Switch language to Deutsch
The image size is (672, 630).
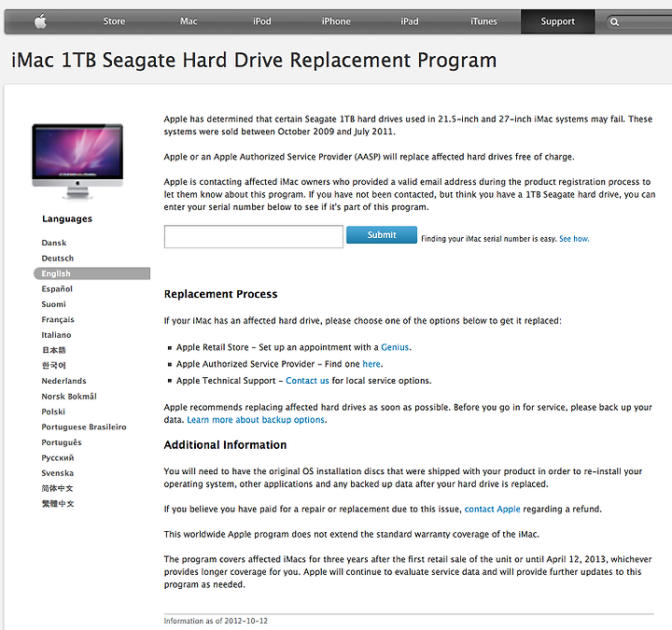coord(58,258)
